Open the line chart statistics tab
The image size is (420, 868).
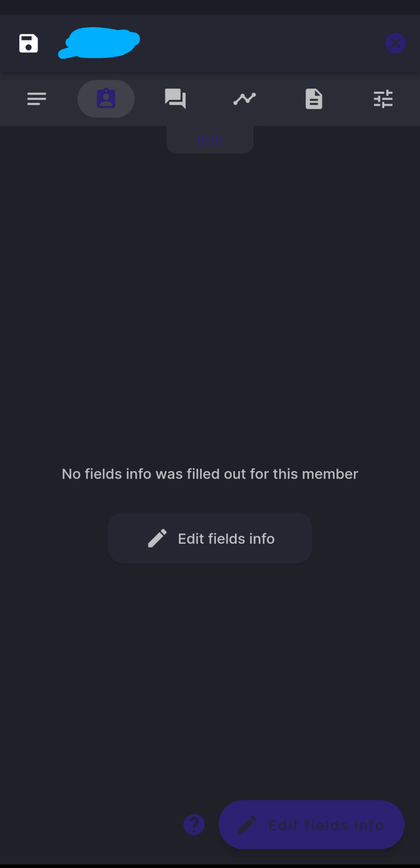coord(244,99)
